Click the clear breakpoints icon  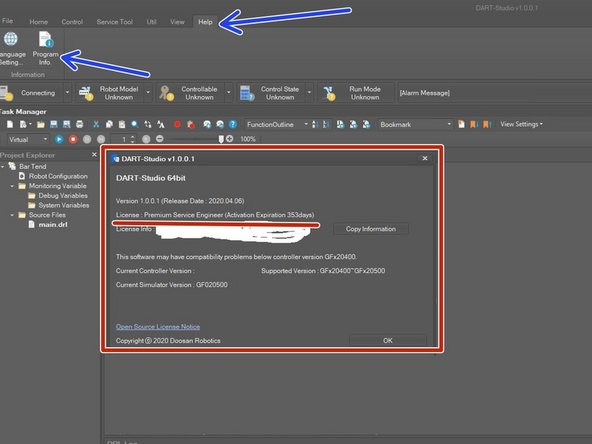click(x=191, y=124)
